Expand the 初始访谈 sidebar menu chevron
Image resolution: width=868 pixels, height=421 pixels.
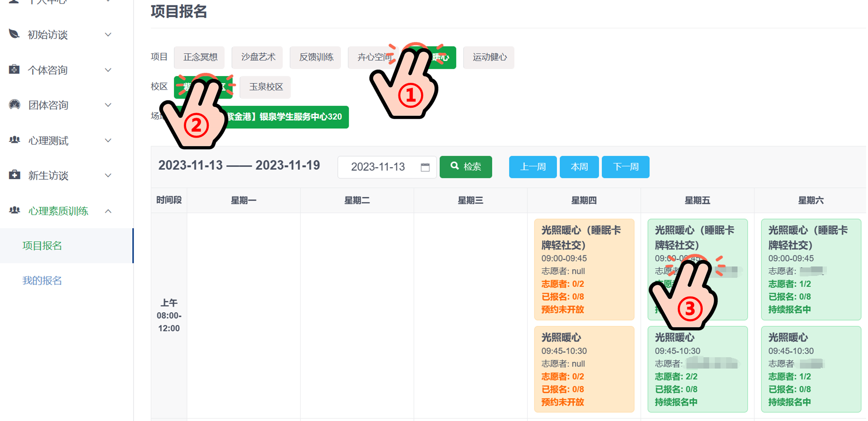coord(108,35)
